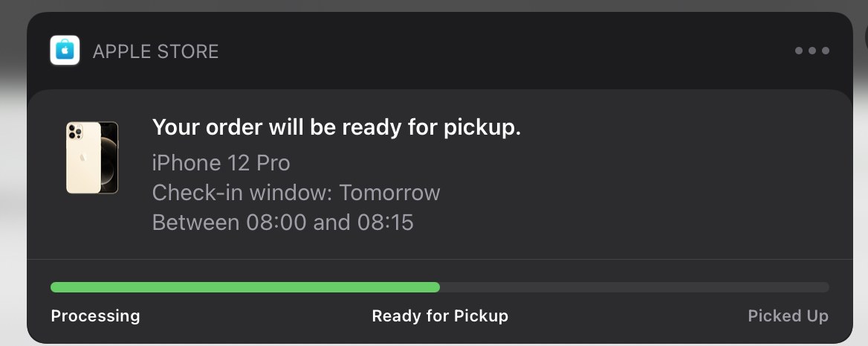Screen dimensions: 868x346
Task: Click the gold iPhone 12 Pro image
Action: click(92, 158)
